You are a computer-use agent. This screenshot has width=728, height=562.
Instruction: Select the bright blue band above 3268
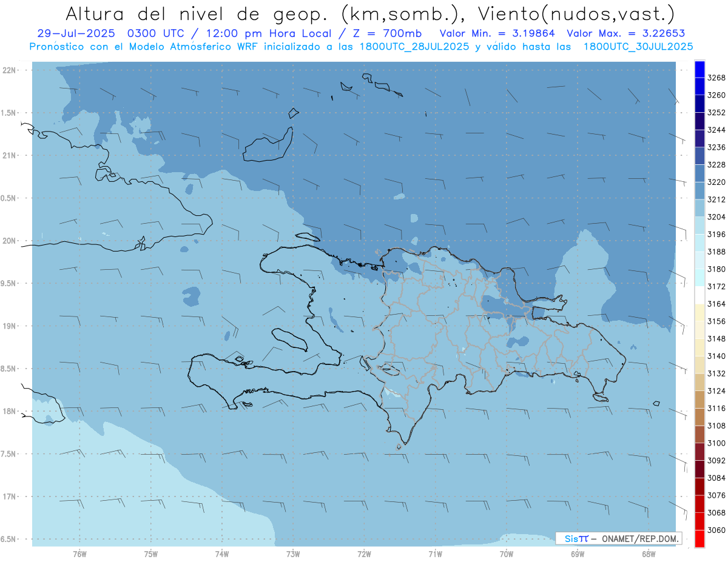tap(699, 69)
